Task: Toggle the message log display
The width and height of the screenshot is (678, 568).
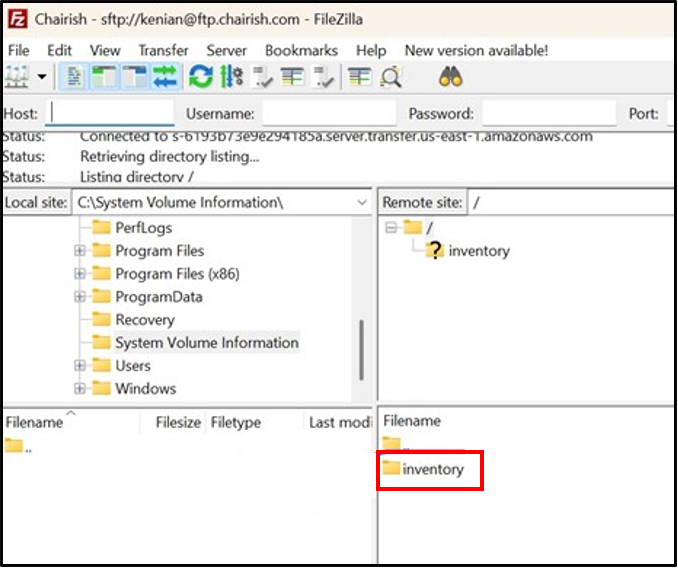Action: click(74, 78)
